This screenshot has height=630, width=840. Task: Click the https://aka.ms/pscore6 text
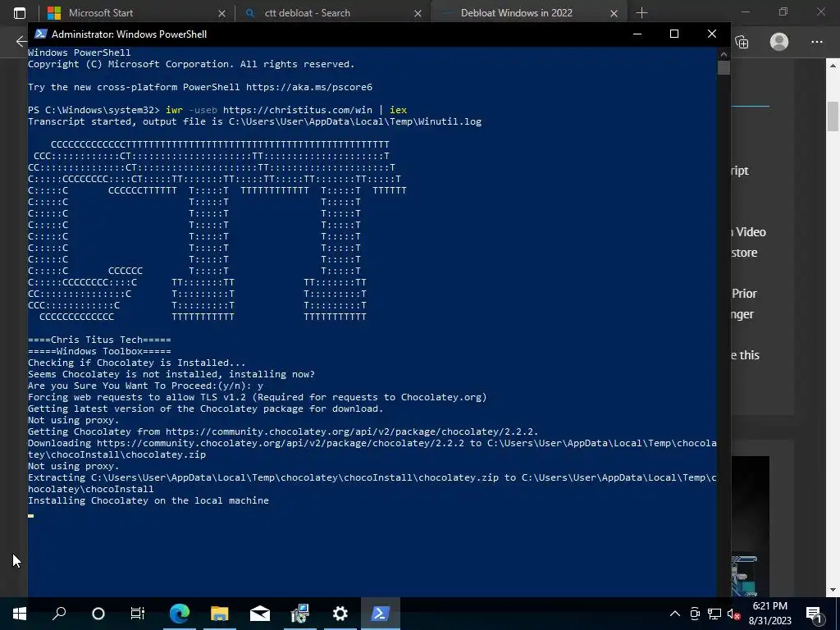tap(309, 87)
